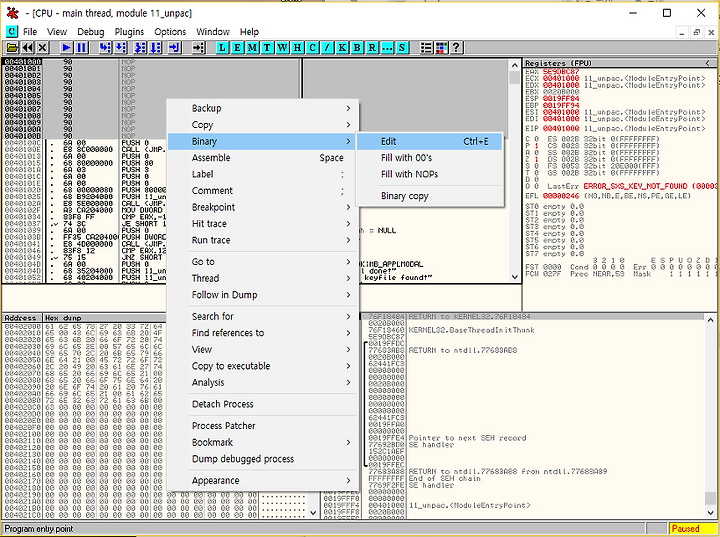Click the Run program play icon
This screenshot has height=537, width=720.
coord(66,47)
